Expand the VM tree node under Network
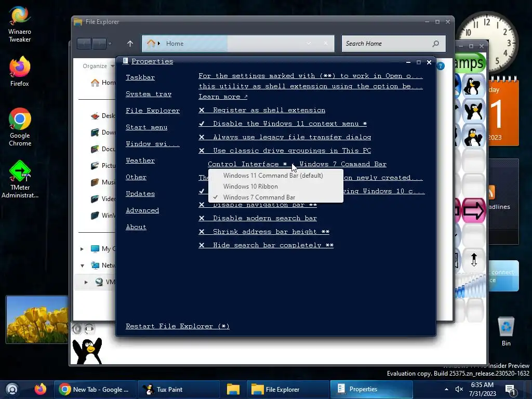The height and width of the screenshot is (399, 532). (x=86, y=282)
